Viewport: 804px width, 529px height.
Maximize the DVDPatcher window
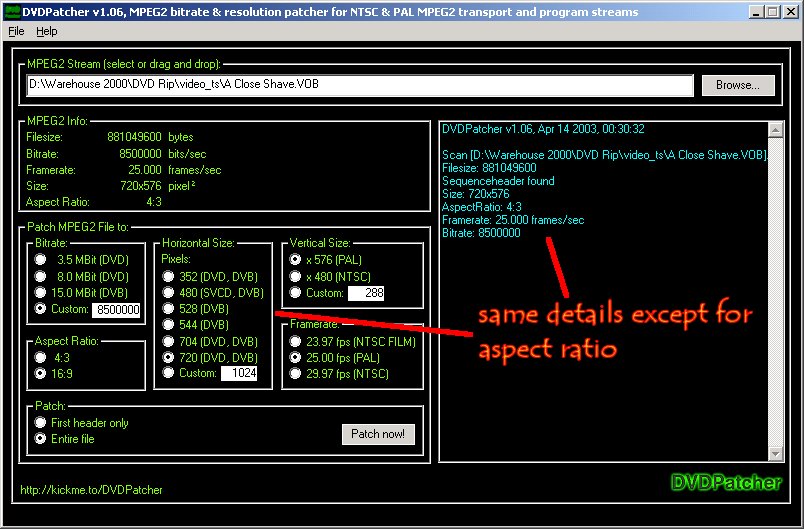pos(772,12)
